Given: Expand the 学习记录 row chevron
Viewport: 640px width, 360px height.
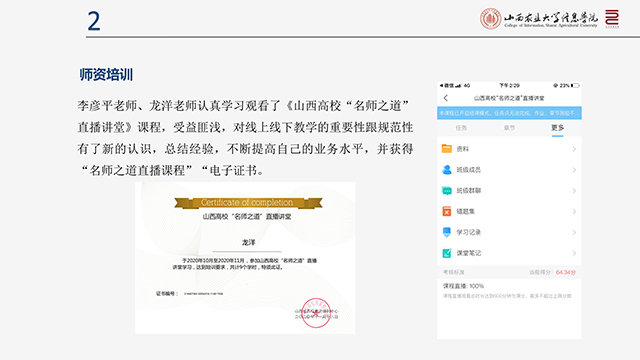Looking at the screenshot, I should tap(574, 232).
